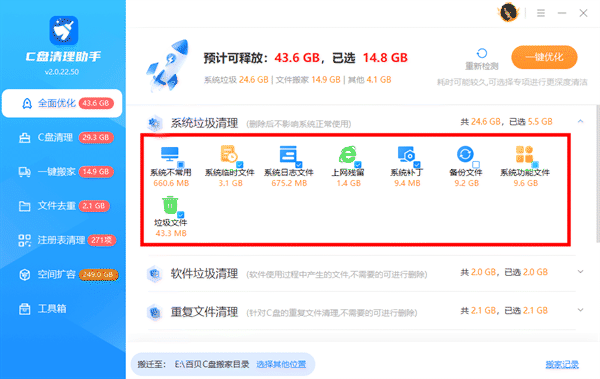Click the 675.2 MB size under 系统日志文件
This screenshot has width=600, height=379.
[x=289, y=183]
